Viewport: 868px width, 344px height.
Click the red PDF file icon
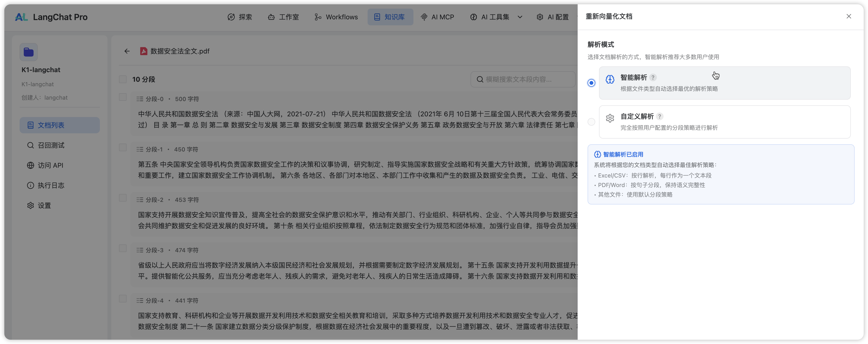click(144, 51)
